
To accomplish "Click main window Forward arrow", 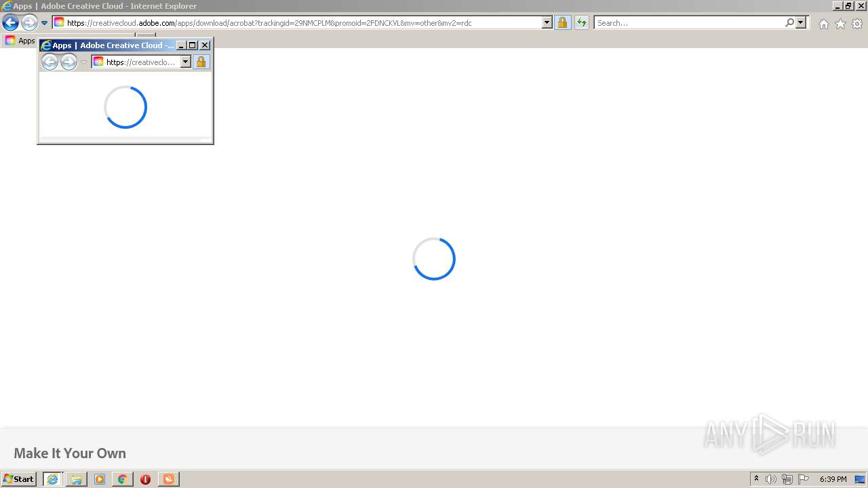I will [x=29, y=22].
